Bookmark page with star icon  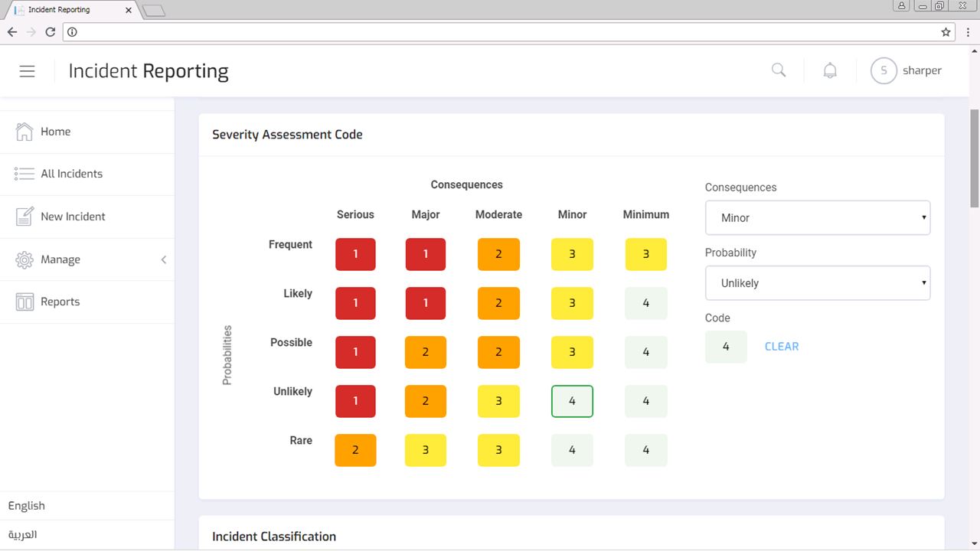click(946, 32)
